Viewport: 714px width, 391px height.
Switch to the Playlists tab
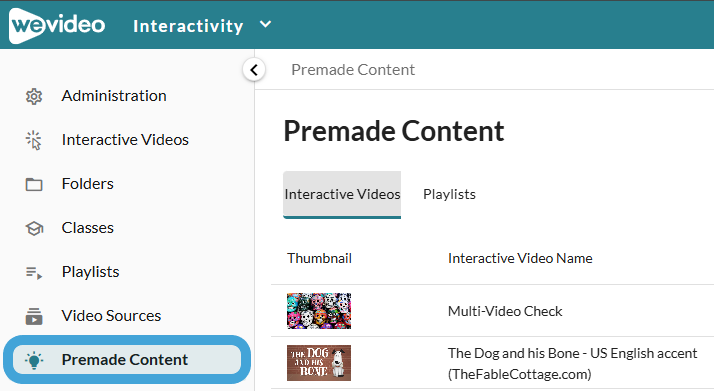click(449, 194)
